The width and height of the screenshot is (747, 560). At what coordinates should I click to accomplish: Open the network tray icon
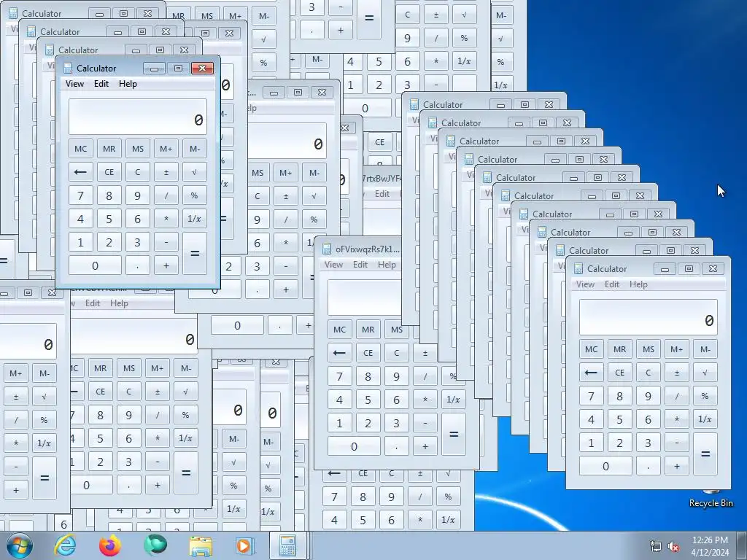[656, 547]
